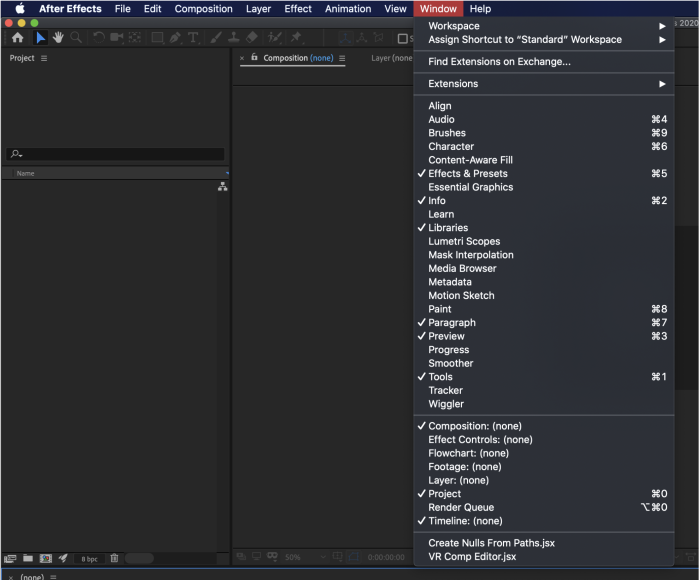Select the Rectangle shape tool
This screenshot has height=580, width=700.
[x=158, y=38]
